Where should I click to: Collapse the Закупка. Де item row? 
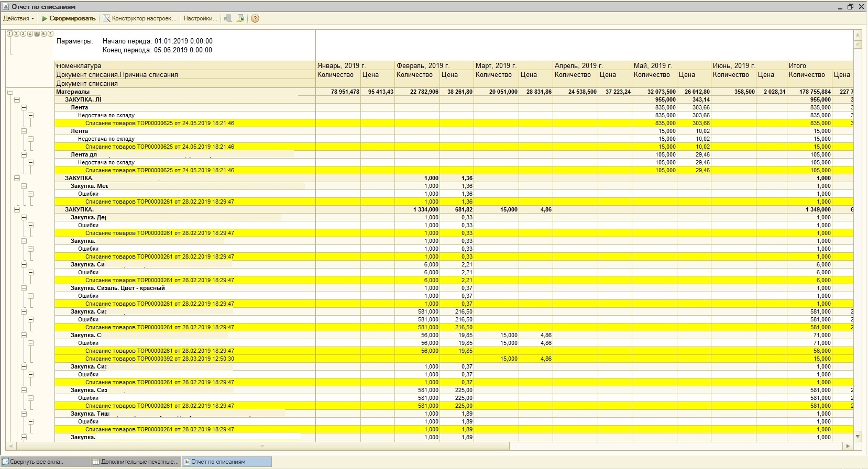click(24, 217)
